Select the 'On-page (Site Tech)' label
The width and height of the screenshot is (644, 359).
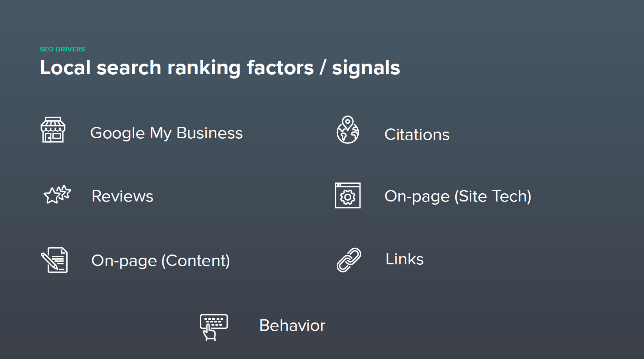[458, 196]
